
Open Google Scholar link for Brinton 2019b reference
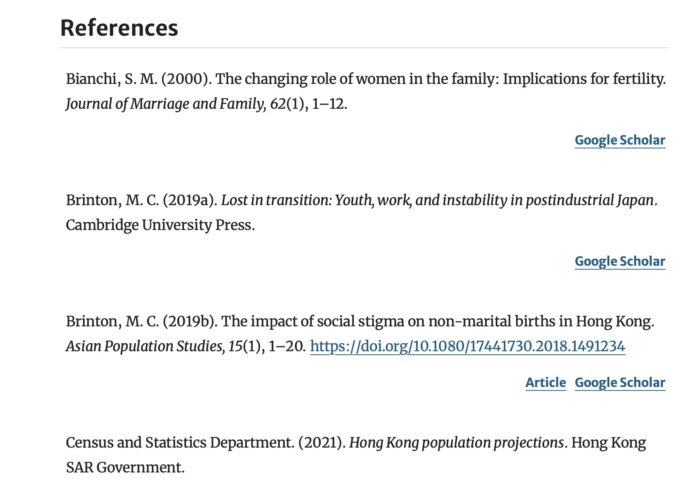point(619,382)
